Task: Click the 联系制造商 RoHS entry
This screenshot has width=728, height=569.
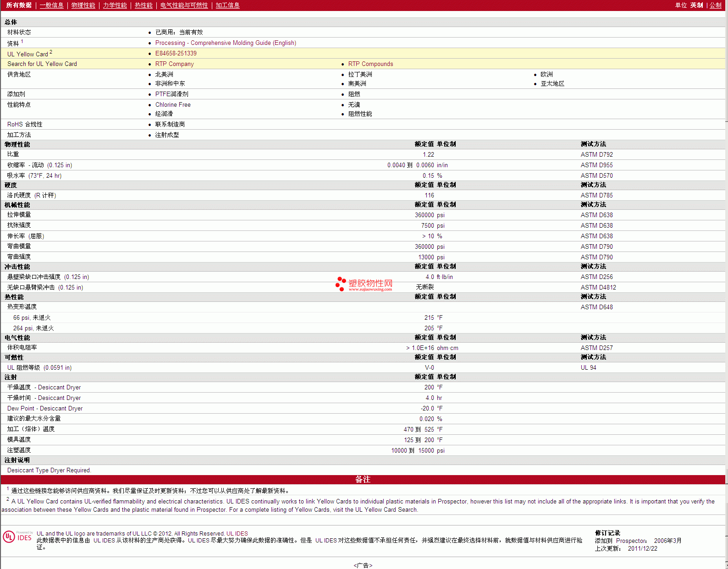Action: point(170,124)
